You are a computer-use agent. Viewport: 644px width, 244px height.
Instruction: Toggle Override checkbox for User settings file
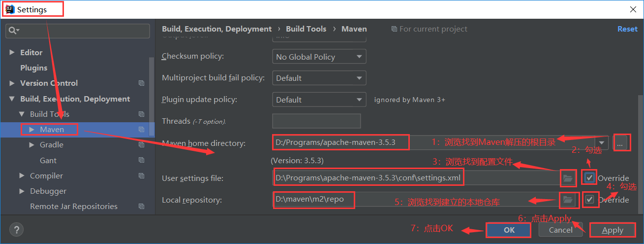(x=589, y=178)
